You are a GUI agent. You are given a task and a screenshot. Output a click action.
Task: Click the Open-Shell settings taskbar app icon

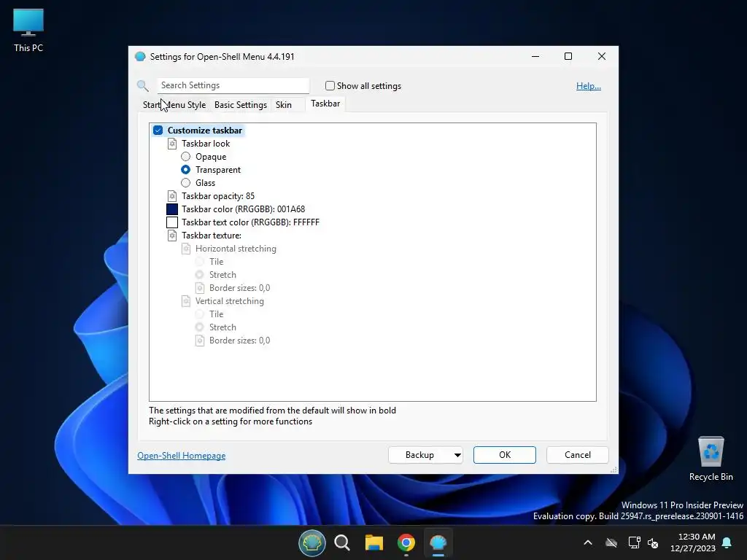point(438,542)
